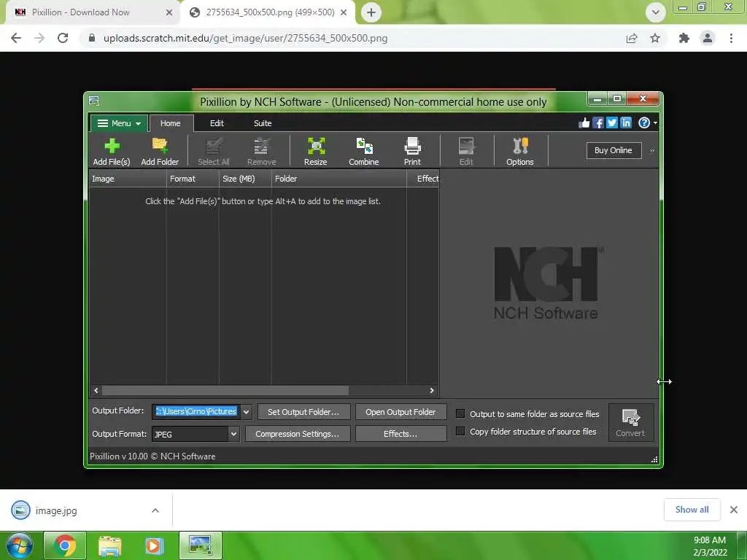
Task: Open Chrome's extensions puzzle icon
Action: (684, 38)
